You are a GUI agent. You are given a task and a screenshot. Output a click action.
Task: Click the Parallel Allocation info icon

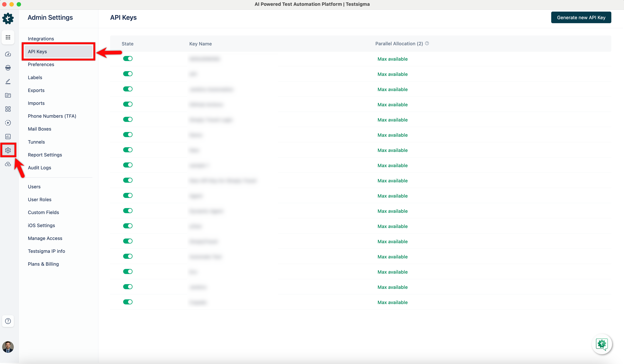tap(427, 43)
